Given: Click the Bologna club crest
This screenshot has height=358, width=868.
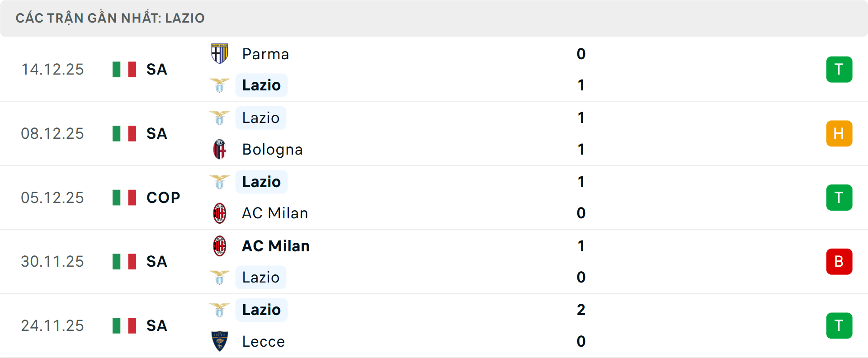Looking at the screenshot, I should pos(220,149).
